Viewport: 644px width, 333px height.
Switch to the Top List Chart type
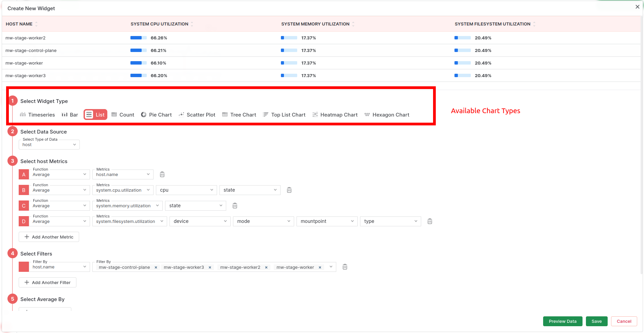(x=284, y=115)
